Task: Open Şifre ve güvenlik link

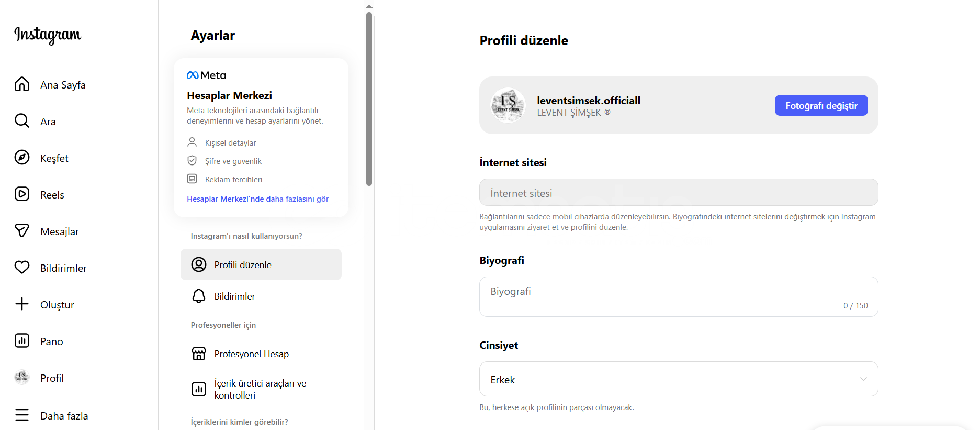Action: (233, 161)
